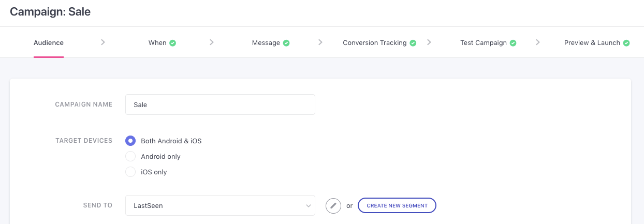Viewport: 644px width, 224px height.
Task: Click the Test Campaign green checkmark
Action: tap(513, 43)
